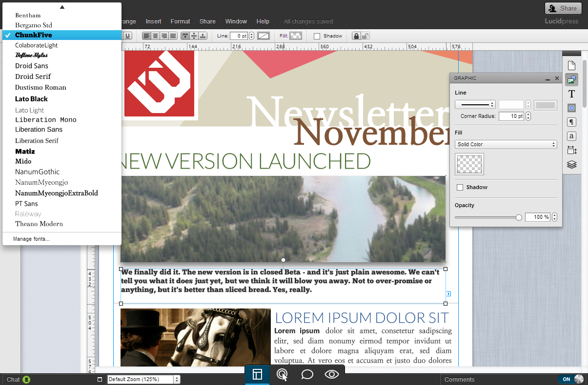Select interactivity mode icon in bottom bar

282,374
